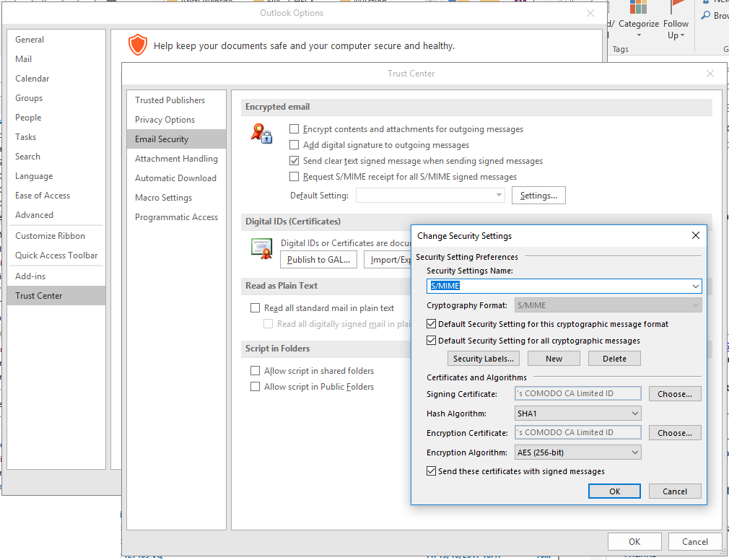Open Quick Access Toolbar options
This screenshot has height=560, width=729.
pos(56,255)
